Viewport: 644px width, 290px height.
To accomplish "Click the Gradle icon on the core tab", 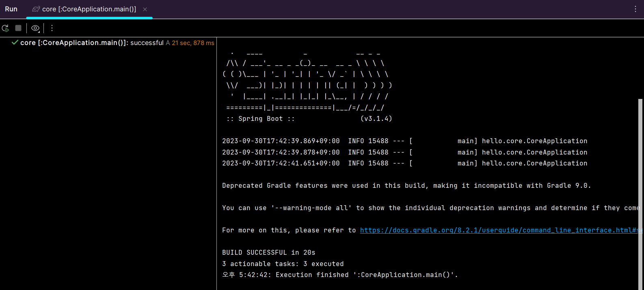I will coord(36,9).
